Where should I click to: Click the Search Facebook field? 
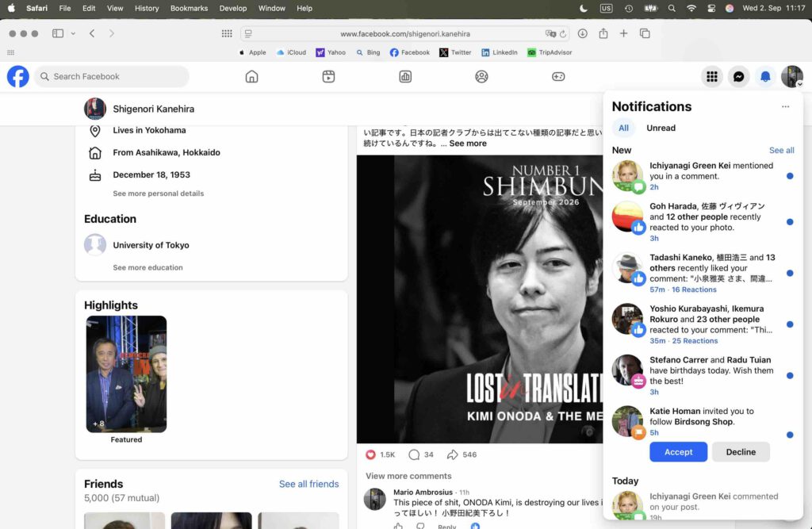pyautogui.click(x=111, y=77)
